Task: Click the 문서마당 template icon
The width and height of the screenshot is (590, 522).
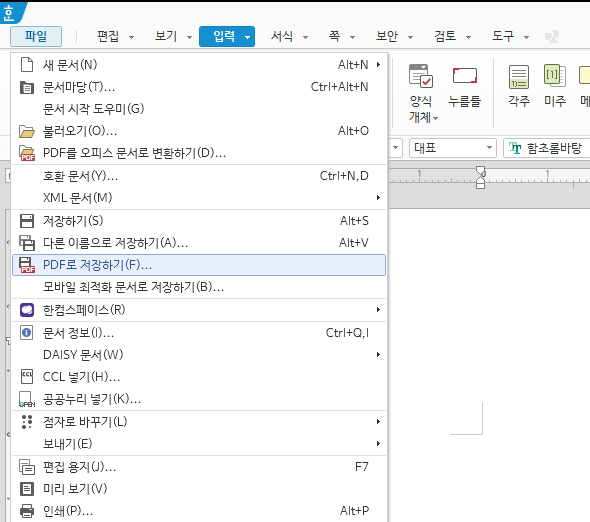Action: pyautogui.click(x=27, y=87)
